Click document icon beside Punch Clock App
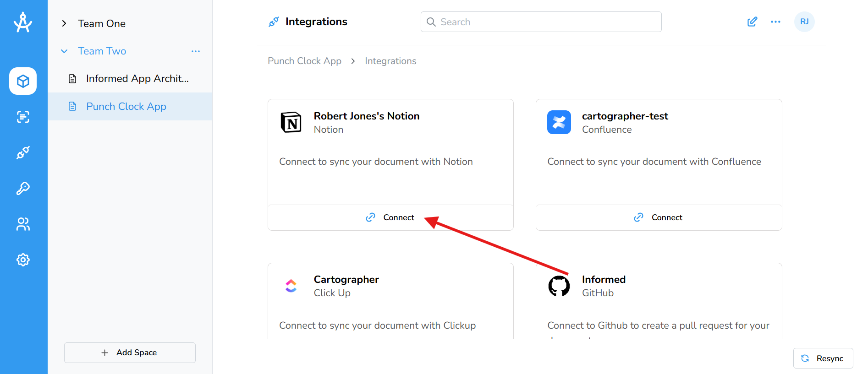Image resolution: width=868 pixels, height=374 pixels. click(x=72, y=106)
